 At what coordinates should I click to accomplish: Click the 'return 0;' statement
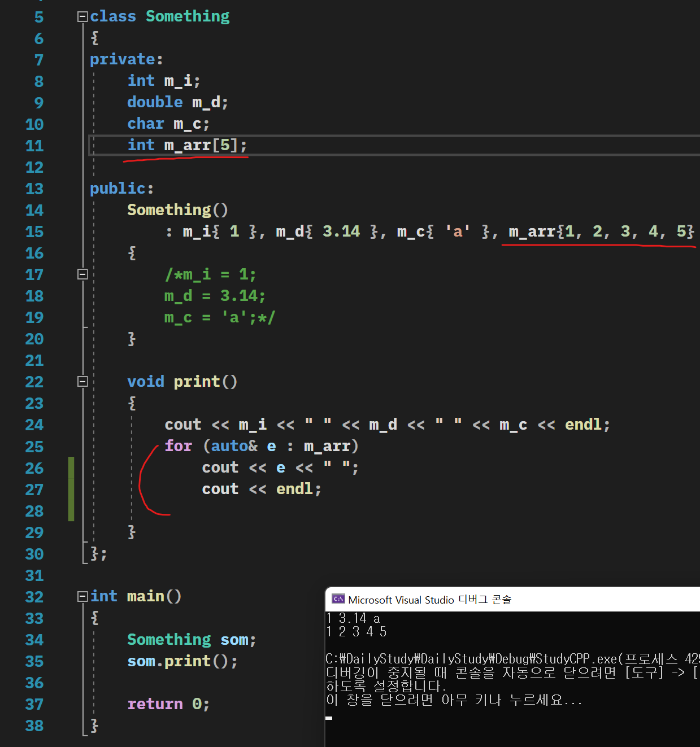[168, 704]
